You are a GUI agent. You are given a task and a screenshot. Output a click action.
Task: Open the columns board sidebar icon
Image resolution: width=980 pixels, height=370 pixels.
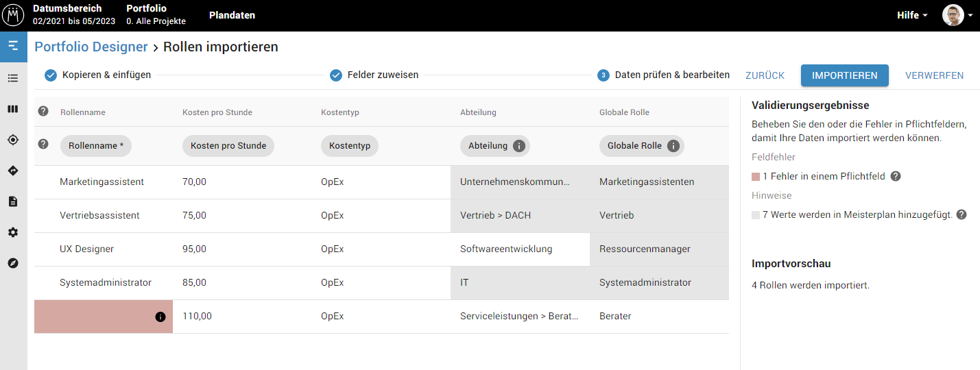(13, 109)
